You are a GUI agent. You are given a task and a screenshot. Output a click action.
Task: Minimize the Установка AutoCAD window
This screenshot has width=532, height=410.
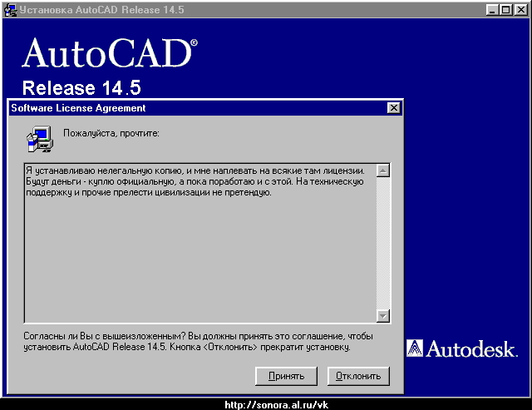pos(492,9)
